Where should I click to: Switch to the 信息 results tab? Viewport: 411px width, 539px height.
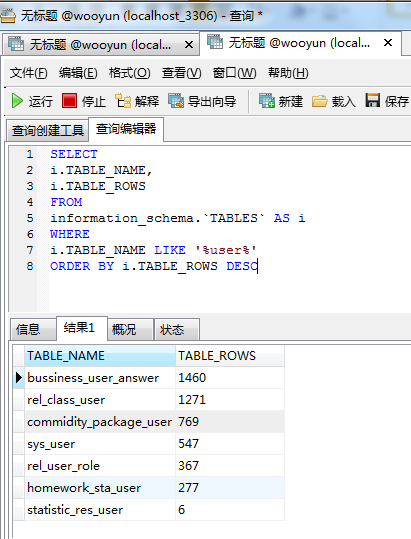click(33, 330)
